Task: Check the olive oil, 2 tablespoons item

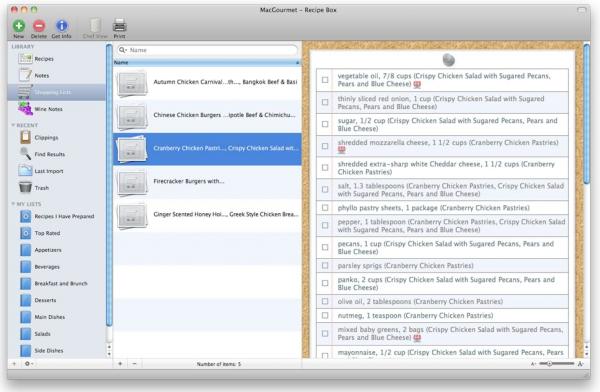Action: click(x=325, y=301)
